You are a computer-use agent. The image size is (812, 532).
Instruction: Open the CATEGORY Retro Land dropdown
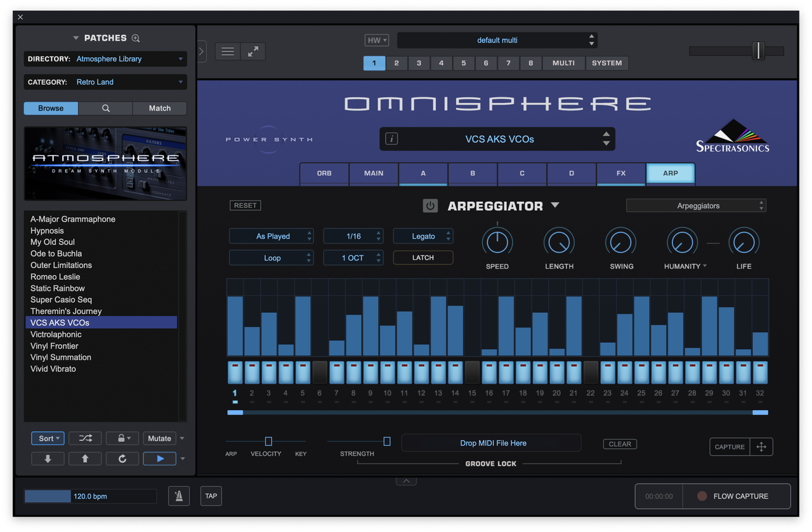coord(105,82)
